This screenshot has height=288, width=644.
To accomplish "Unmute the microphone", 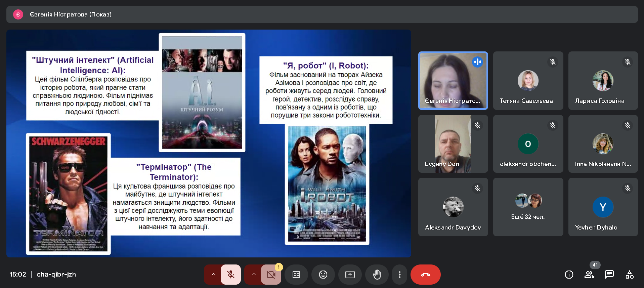I will click(x=231, y=275).
